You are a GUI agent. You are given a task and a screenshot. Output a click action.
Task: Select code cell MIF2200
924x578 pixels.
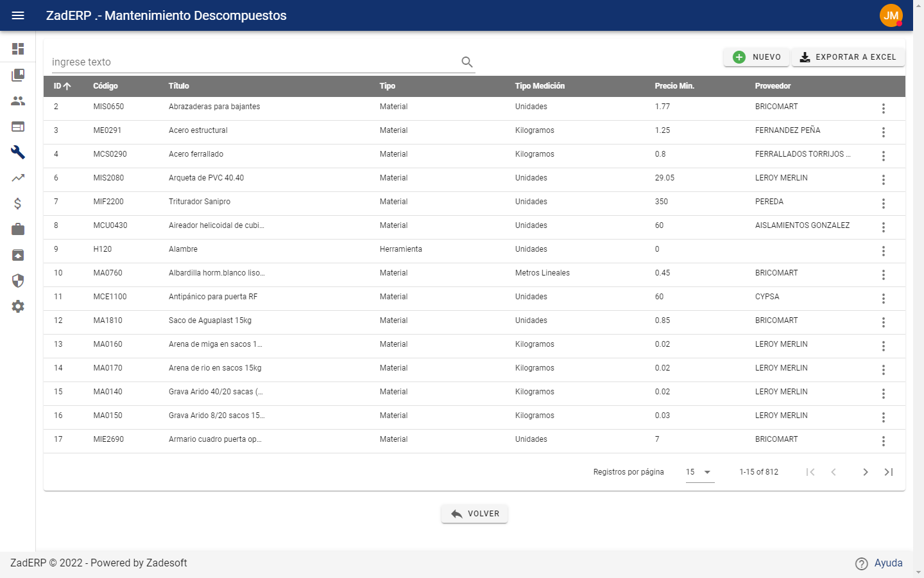(108, 202)
